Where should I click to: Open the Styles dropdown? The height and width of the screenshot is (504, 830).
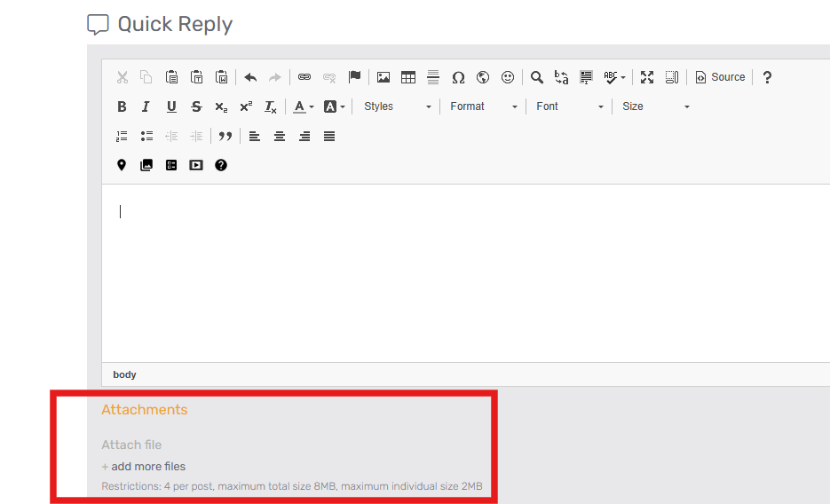[x=397, y=106]
